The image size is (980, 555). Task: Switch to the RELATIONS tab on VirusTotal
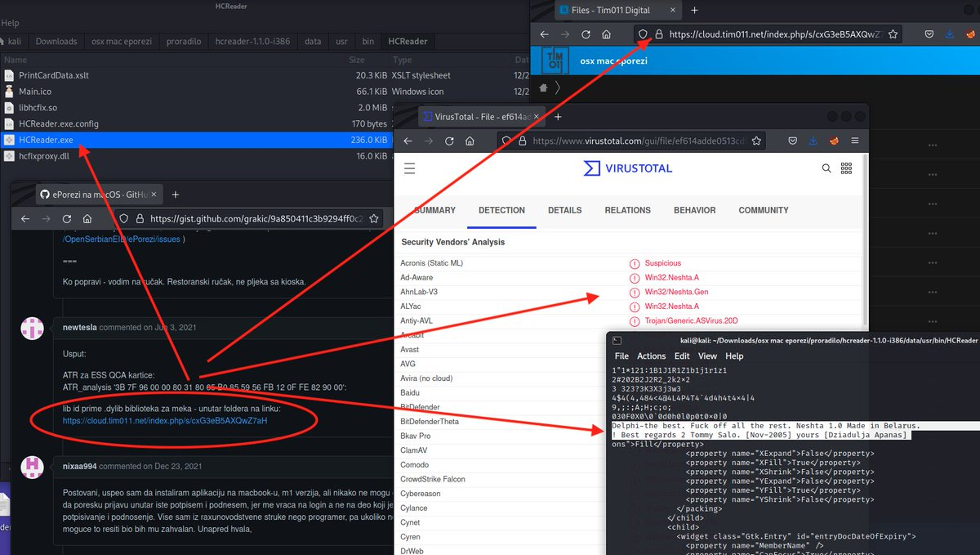pos(627,210)
